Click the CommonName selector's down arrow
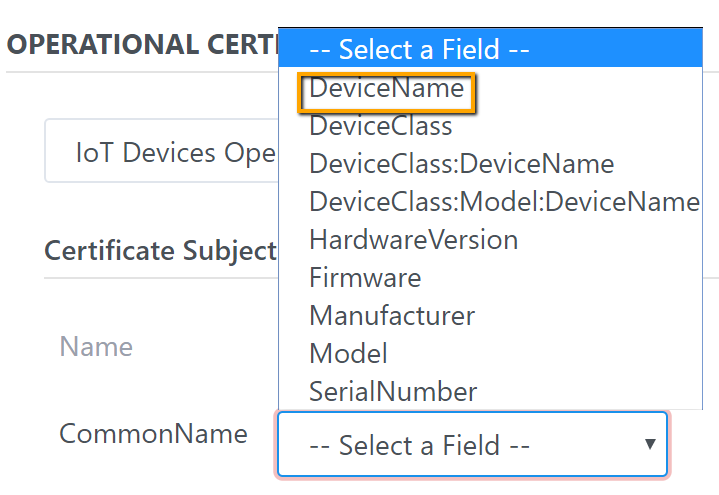Viewport: 719px width, 495px height. (650, 444)
